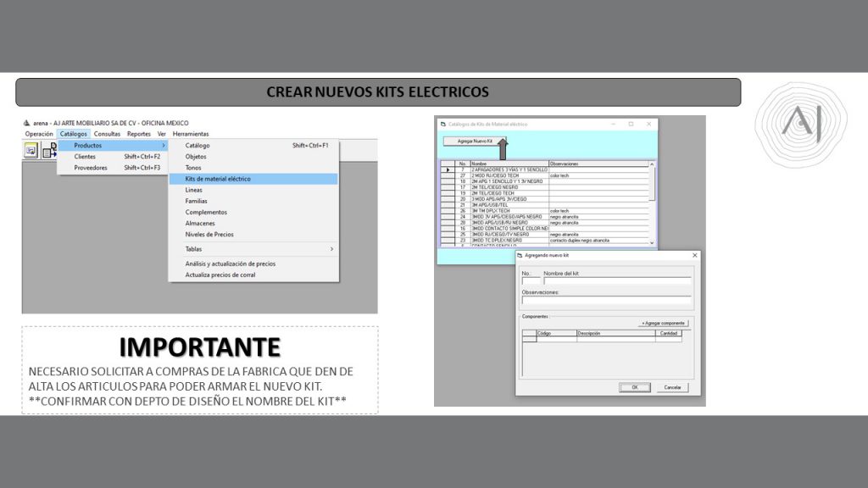Close the Agregando nuevo kit dialog
Image resolution: width=868 pixels, height=488 pixels.
(695, 255)
